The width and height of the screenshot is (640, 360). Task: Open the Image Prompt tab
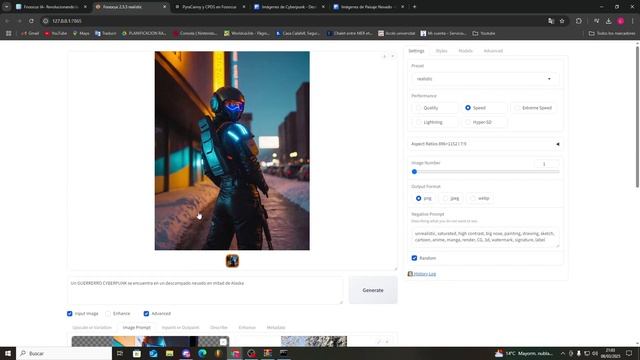(137, 327)
